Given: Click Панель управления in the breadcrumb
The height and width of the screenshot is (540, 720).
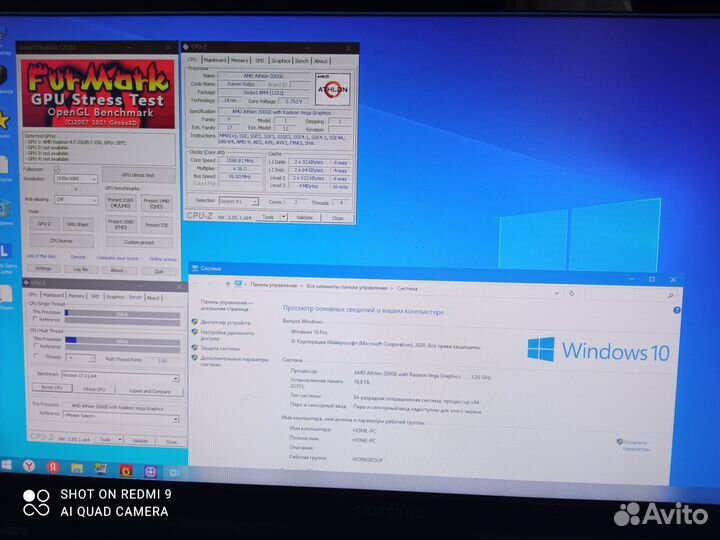Looking at the screenshot, I should [274, 285].
